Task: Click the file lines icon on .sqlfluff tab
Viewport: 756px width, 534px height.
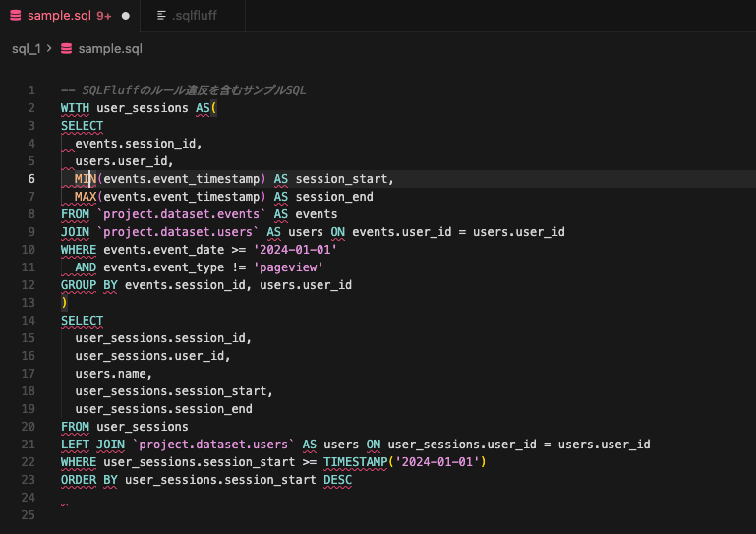Action: (161, 16)
